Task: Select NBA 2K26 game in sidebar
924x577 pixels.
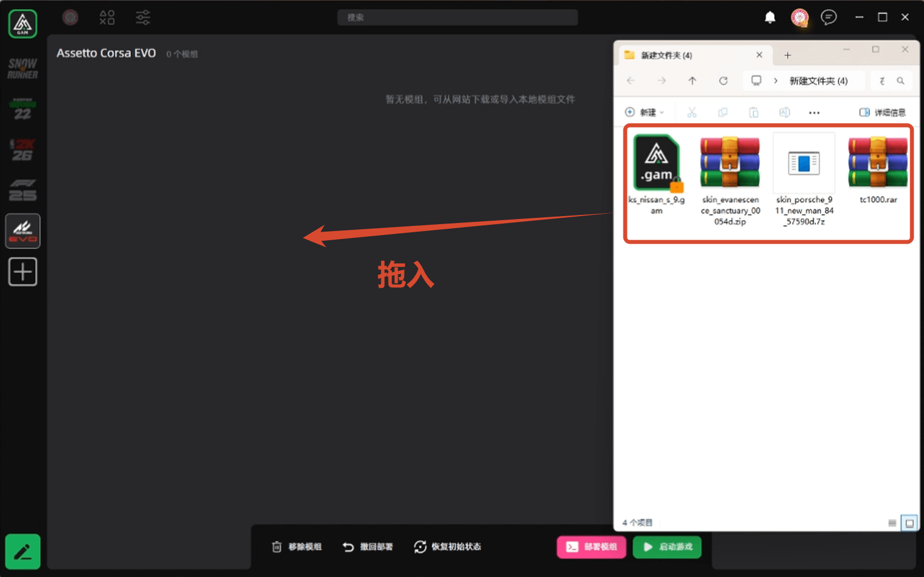Action: 22,149
